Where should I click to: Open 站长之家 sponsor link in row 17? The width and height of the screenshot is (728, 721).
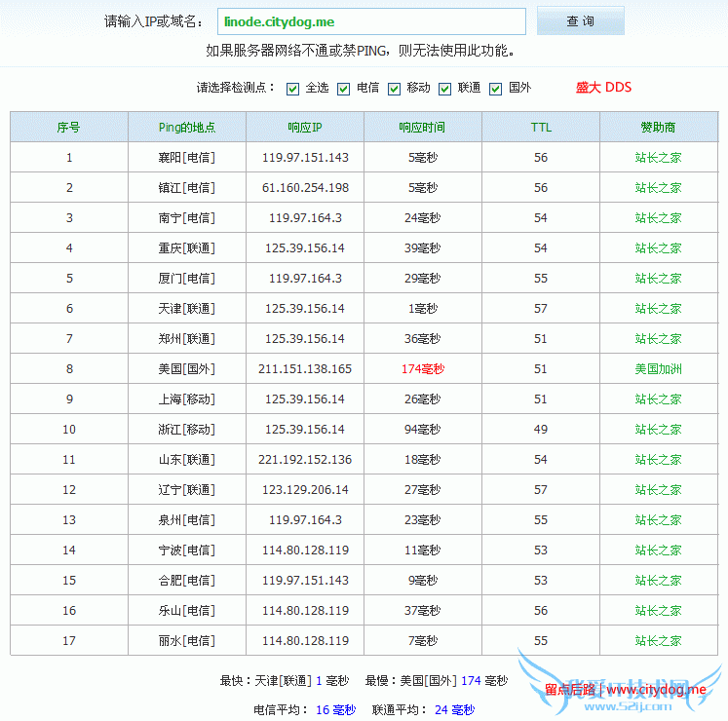point(658,641)
